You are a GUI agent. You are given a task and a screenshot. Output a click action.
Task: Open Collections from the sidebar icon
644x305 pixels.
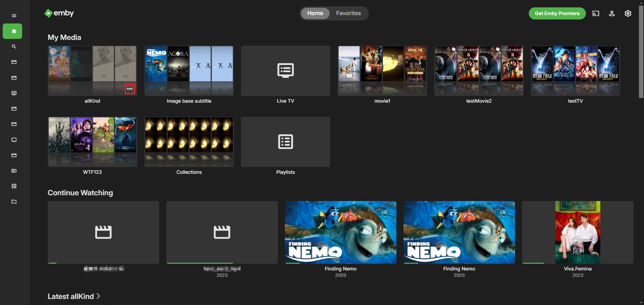click(x=14, y=171)
